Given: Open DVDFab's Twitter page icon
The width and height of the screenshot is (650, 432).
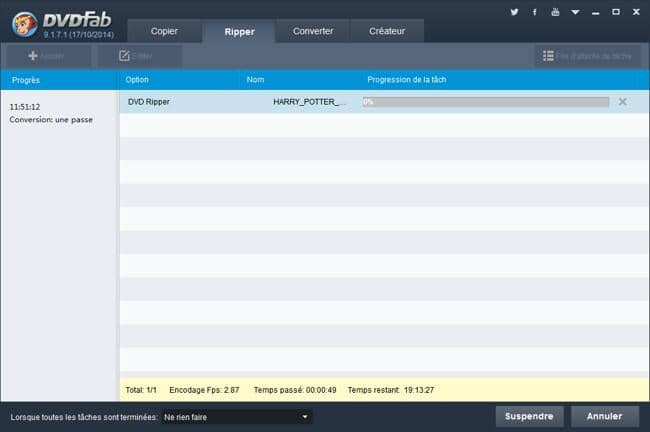Looking at the screenshot, I should [514, 12].
